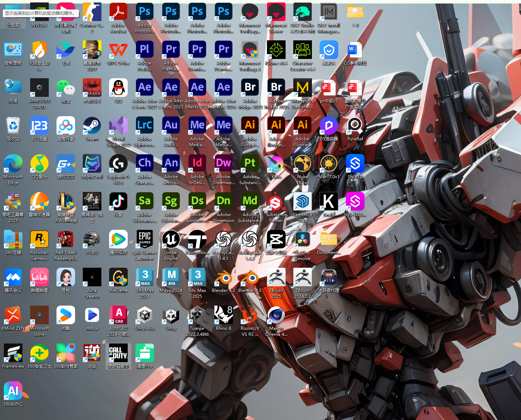Click the NVIDIA desktop shortcut
The width and height of the screenshot is (521, 420).
tap(39, 16)
